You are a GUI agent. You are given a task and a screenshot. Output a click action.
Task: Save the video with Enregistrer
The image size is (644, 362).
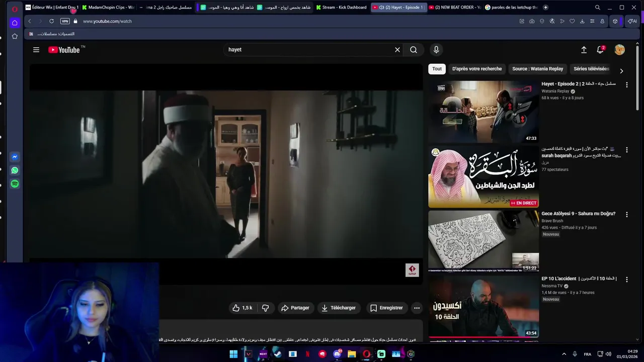tap(386, 308)
